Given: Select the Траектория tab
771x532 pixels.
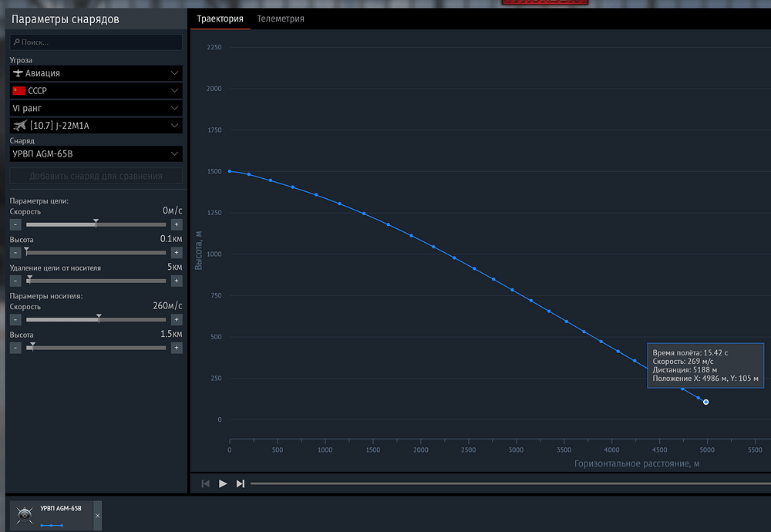Looking at the screenshot, I should click(x=220, y=19).
